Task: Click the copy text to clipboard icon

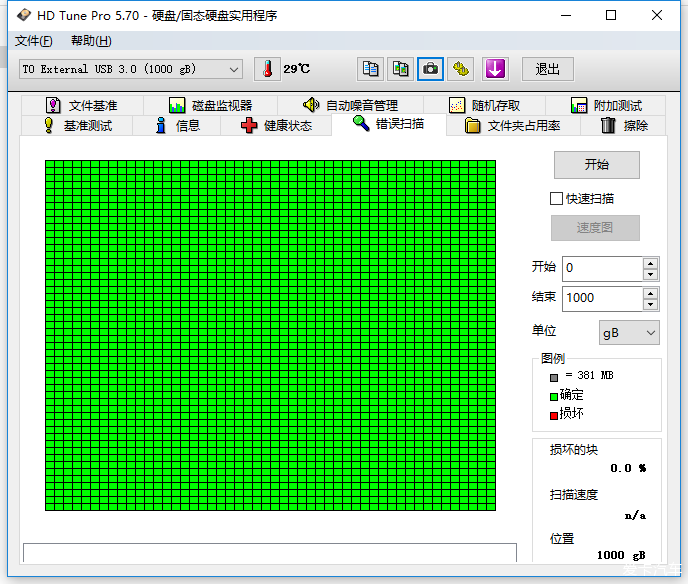Action: [371, 69]
